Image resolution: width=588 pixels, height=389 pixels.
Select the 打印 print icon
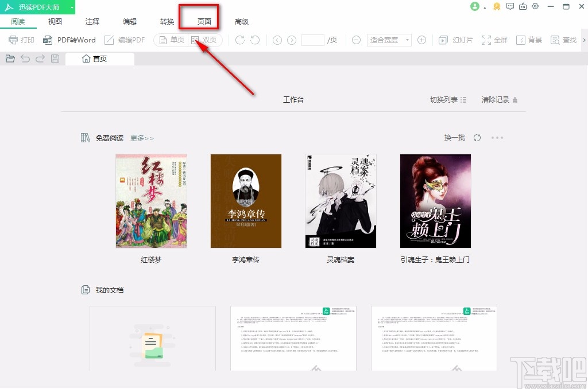[x=21, y=40]
